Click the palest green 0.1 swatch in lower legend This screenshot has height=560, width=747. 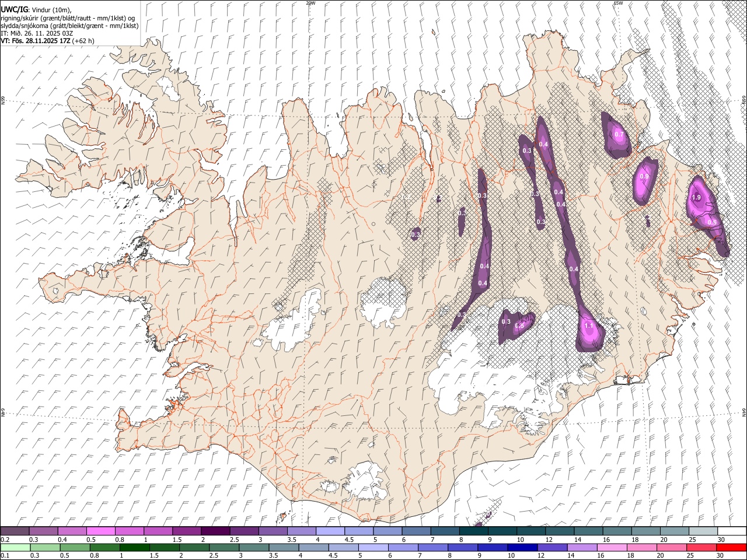15,547
